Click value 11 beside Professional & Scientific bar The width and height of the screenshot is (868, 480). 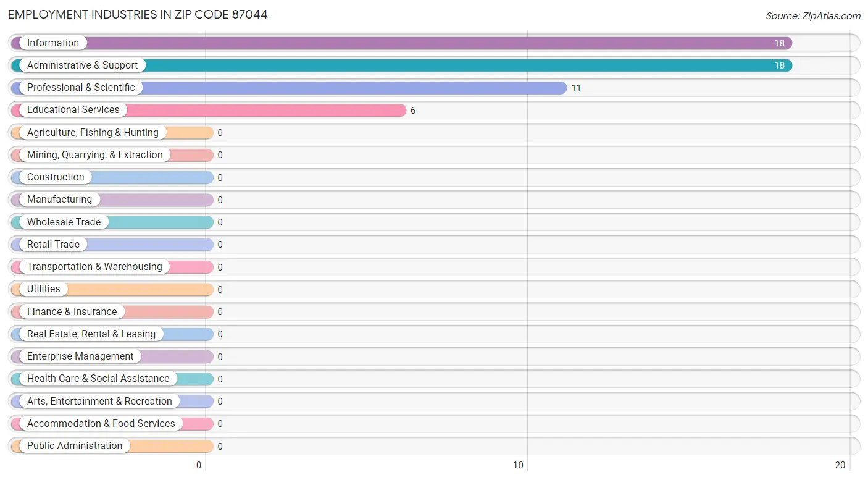[576, 88]
